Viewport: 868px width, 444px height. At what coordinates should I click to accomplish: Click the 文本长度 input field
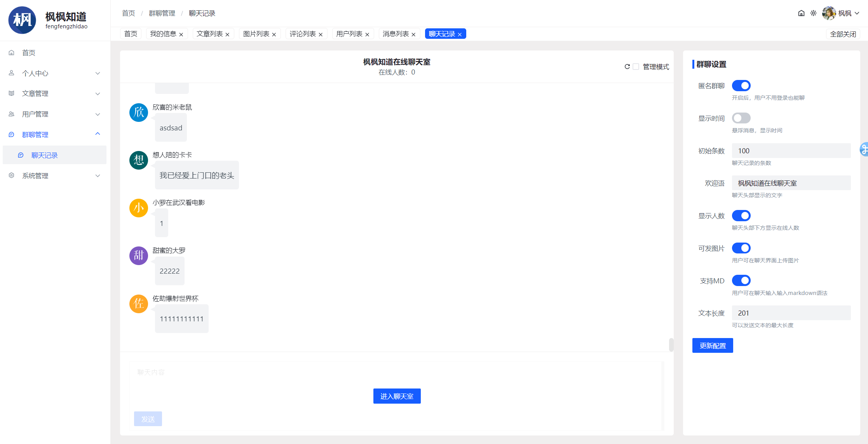[791, 313]
